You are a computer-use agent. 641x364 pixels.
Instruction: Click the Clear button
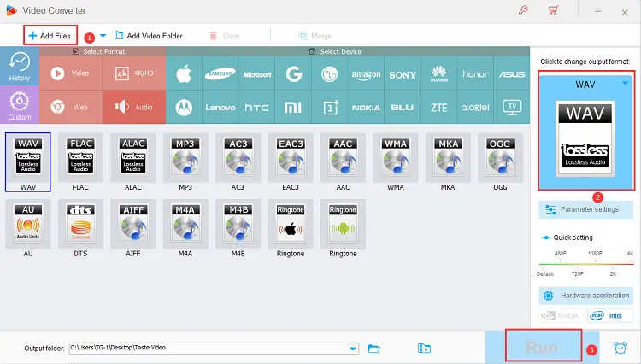pyautogui.click(x=225, y=36)
